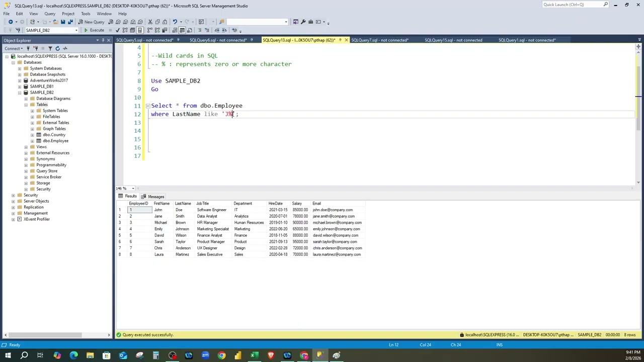Viewport: 644px width, 362px height.
Task: Collapse the SAMPLE_DB2 database node
Action: click(19, 93)
